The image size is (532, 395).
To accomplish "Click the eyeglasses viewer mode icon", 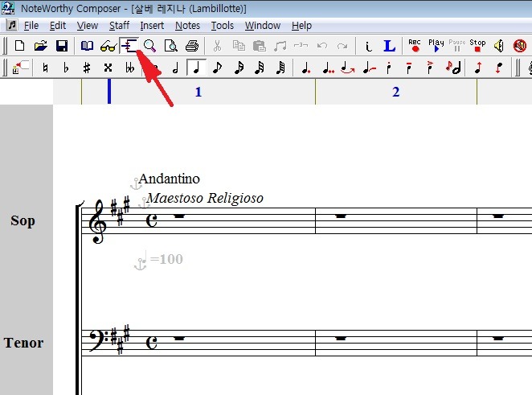I will (108, 46).
